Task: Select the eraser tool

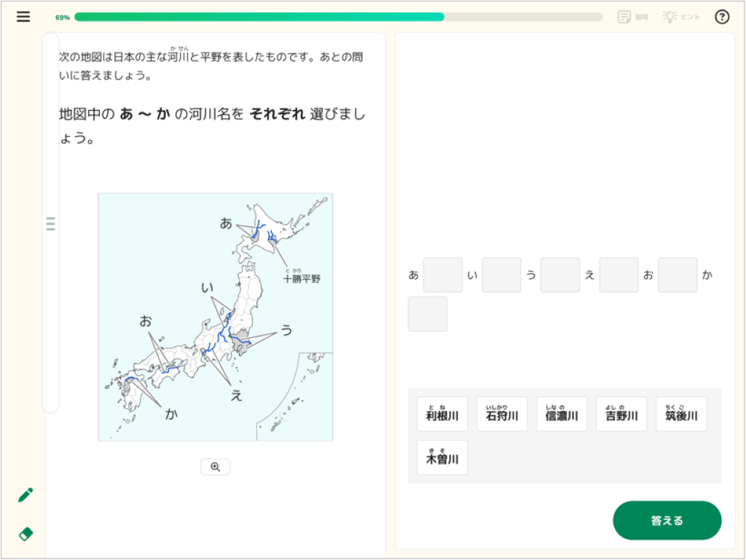Action: (25, 534)
